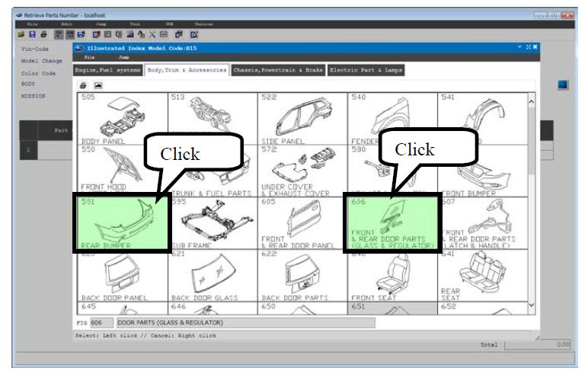
Task: Click the blue square button at the right edge
Action: click(563, 85)
